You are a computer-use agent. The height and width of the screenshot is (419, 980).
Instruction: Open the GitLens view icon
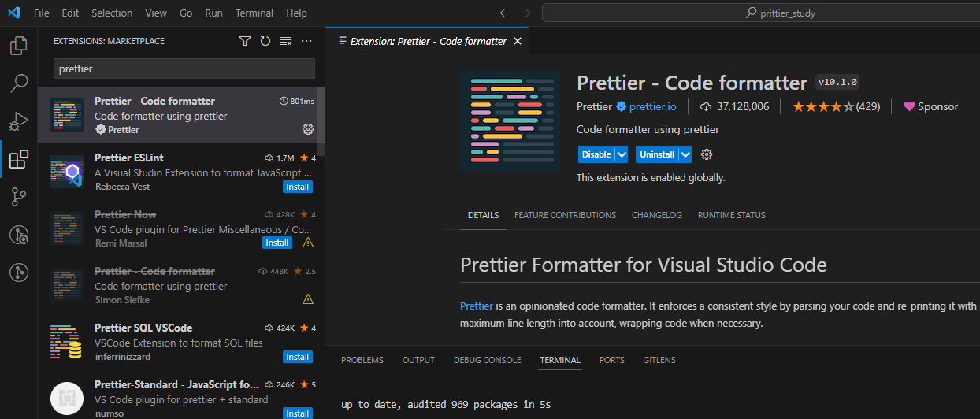[19, 273]
